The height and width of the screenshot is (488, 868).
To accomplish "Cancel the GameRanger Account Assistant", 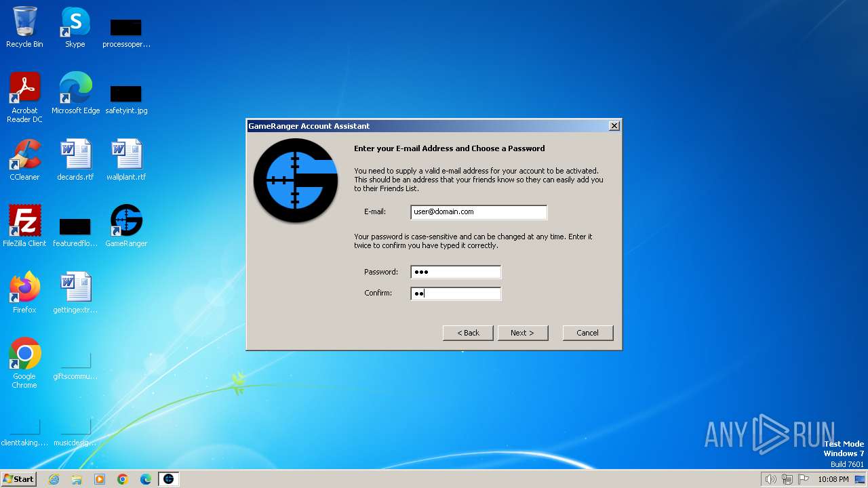I will (x=587, y=333).
